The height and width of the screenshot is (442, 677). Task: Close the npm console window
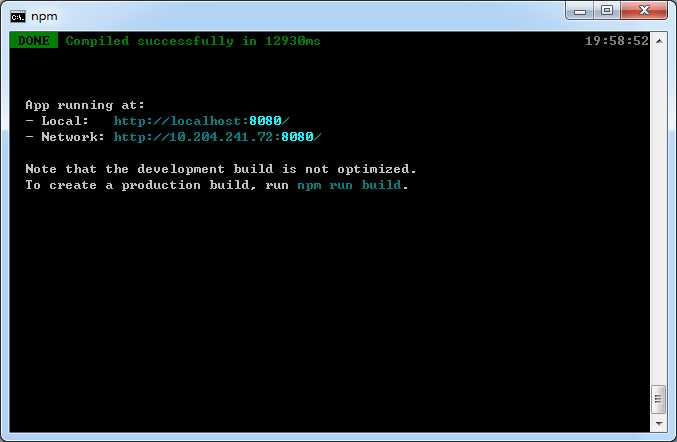tap(644, 10)
